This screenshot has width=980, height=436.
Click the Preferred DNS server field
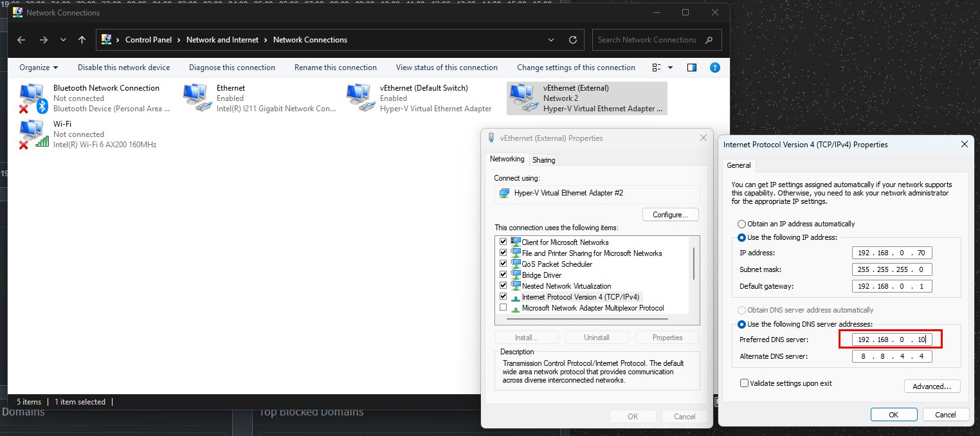[x=892, y=340]
